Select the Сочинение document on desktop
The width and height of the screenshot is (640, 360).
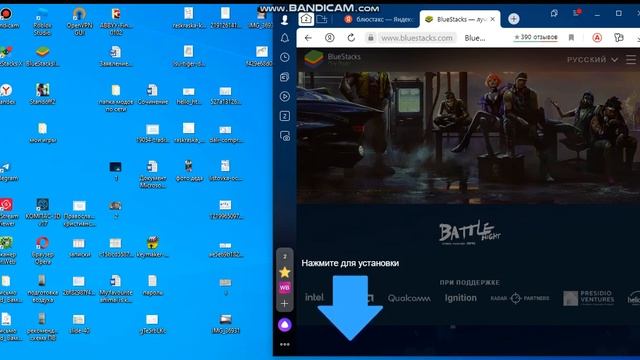coord(153,94)
